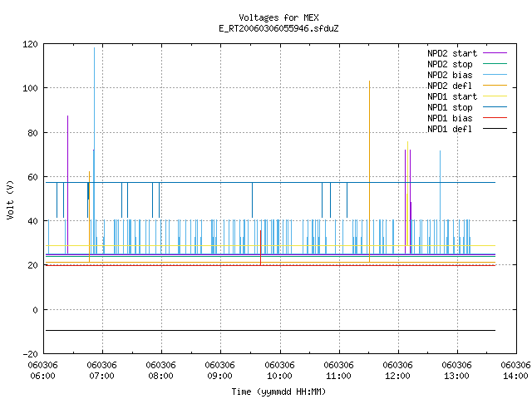Click the red spike before 10:00
532x399 pixels.
(260, 248)
